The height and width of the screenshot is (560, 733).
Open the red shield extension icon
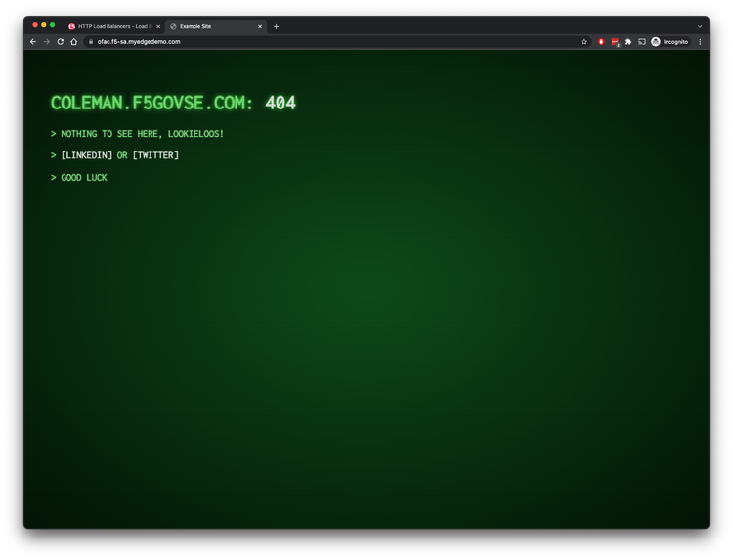point(601,42)
